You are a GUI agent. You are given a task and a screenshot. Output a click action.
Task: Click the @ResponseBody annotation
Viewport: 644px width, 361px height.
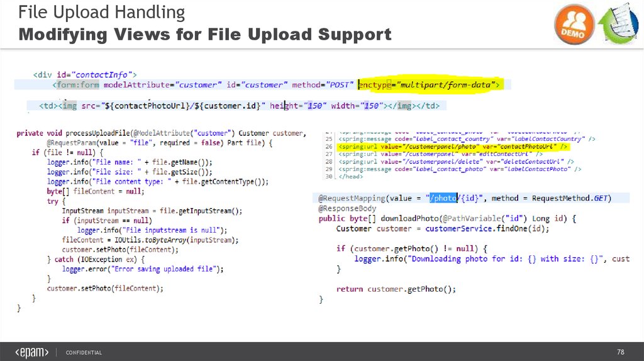pyautogui.click(x=347, y=208)
